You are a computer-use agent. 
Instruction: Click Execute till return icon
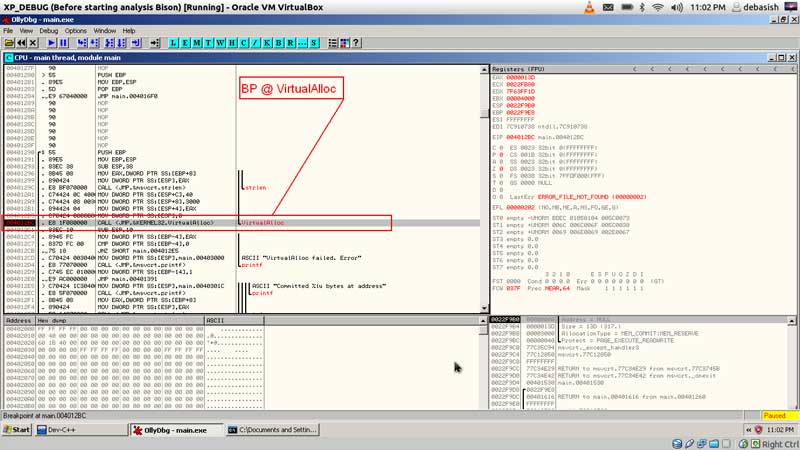136,43
